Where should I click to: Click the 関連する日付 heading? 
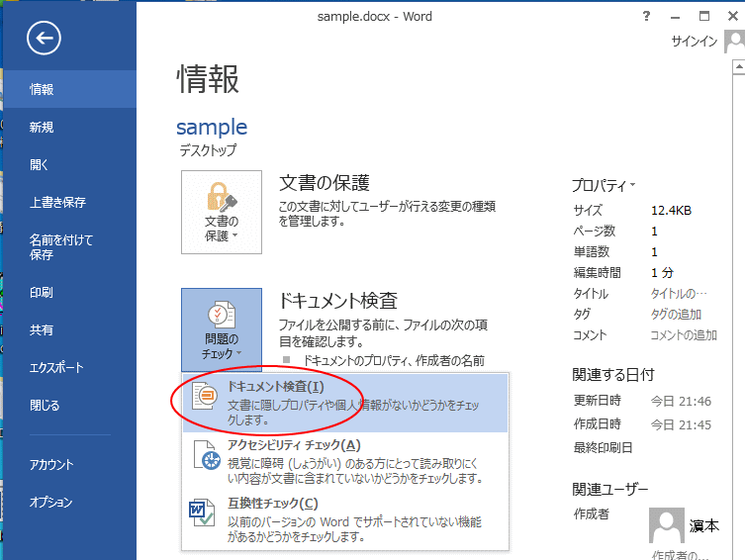pos(612,375)
